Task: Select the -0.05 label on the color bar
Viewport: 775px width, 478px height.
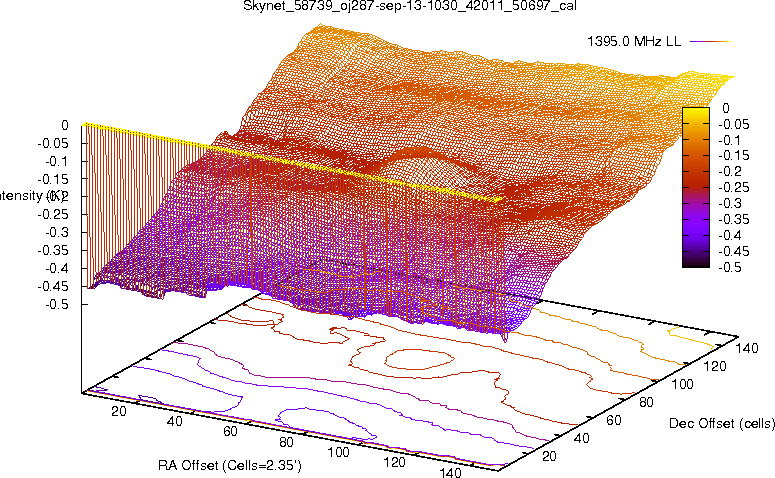Action: (x=734, y=124)
